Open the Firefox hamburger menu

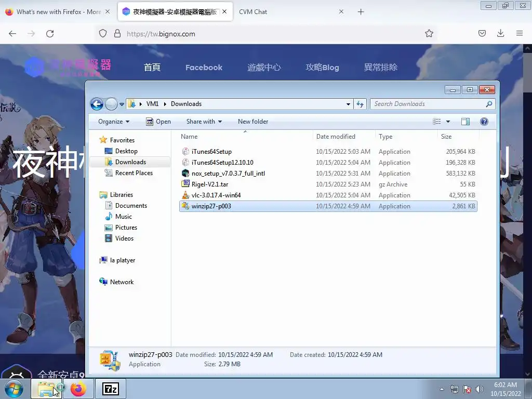[520, 34]
